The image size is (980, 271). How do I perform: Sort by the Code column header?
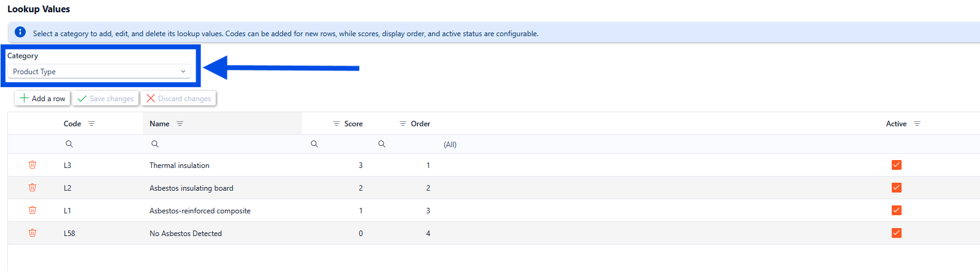72,124
